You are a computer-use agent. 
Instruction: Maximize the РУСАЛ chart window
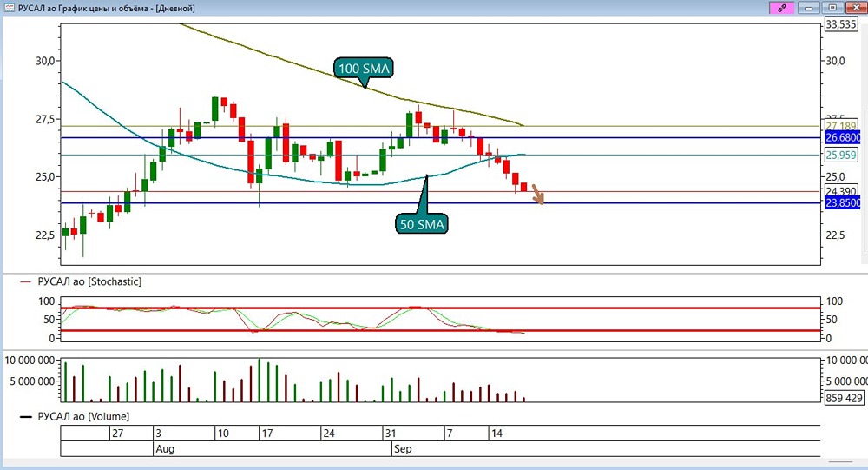pyautogui.click(x=832, y=8)
